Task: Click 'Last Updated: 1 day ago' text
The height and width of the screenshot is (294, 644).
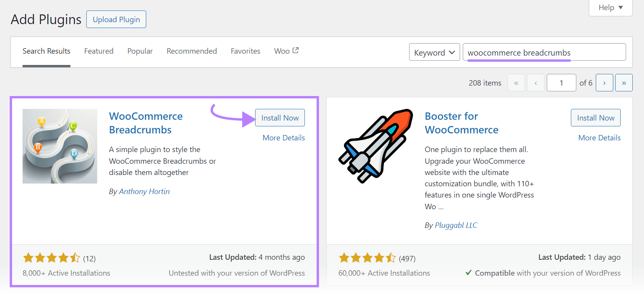Action: (579, 257)
